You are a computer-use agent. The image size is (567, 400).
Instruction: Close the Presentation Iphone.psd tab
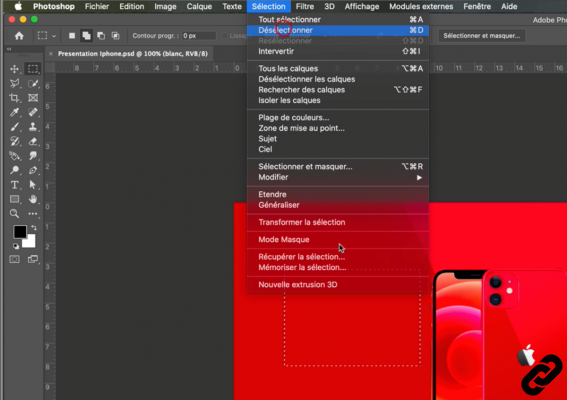51,54
